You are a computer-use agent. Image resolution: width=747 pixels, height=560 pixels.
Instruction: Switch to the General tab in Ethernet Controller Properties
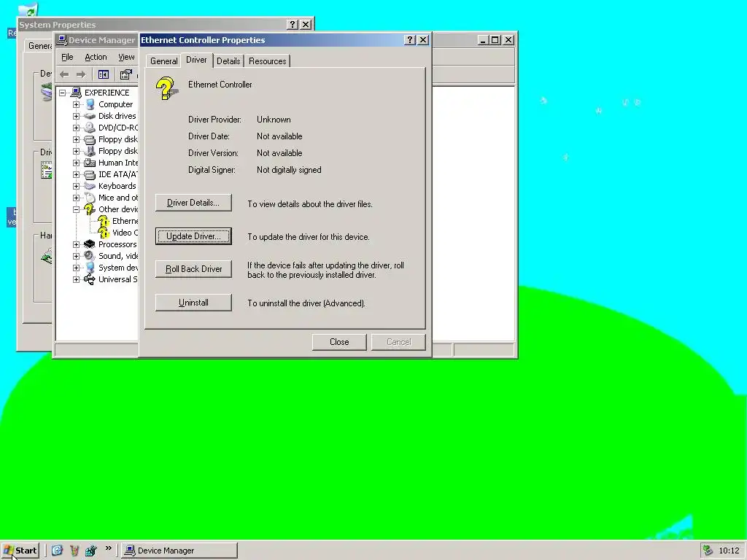[x=164, y=61]
